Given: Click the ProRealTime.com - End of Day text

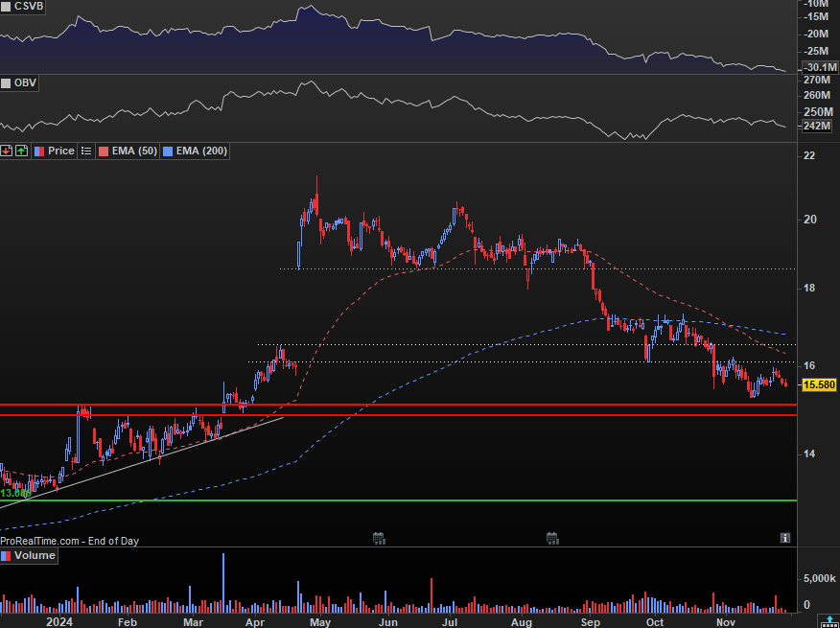Looking at the screenshot, I should 70,541.
